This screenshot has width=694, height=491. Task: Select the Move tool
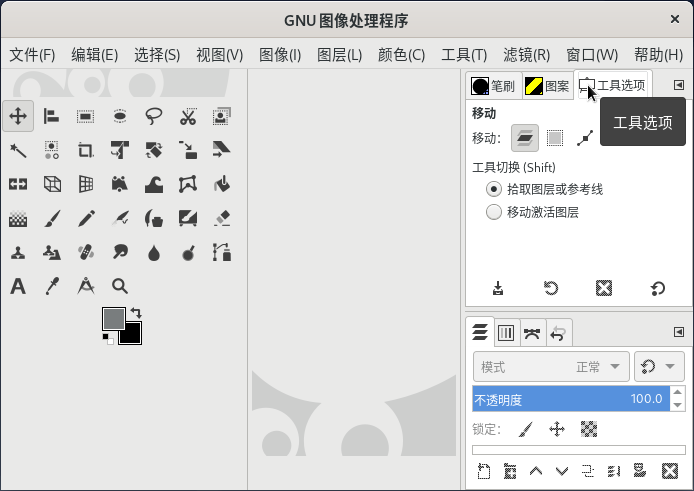point(18,116)
